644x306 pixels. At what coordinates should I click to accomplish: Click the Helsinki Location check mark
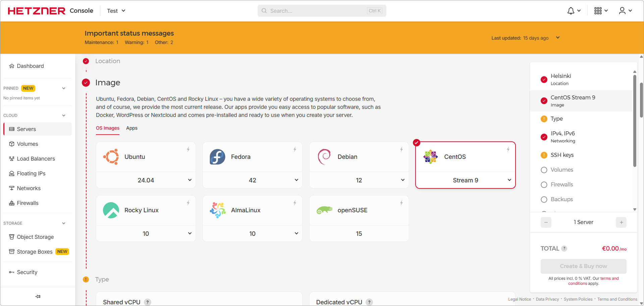(544, 80)
